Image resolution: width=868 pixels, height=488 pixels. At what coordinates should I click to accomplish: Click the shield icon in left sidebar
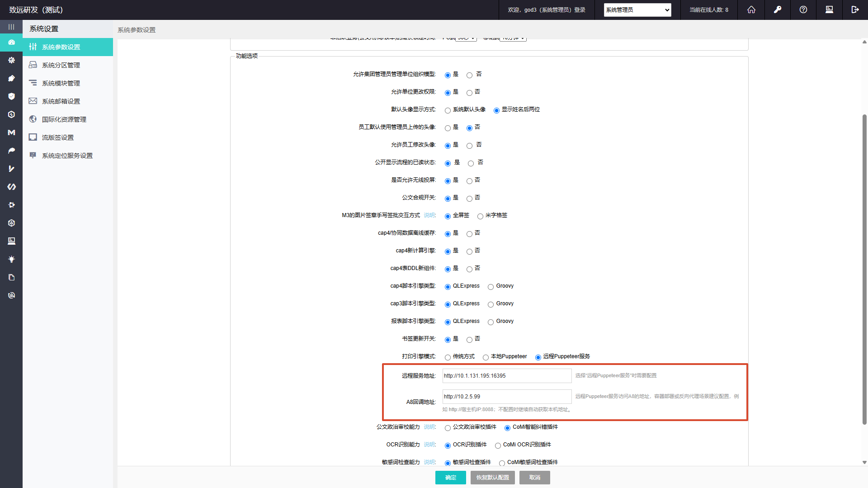tap(11, 96)
